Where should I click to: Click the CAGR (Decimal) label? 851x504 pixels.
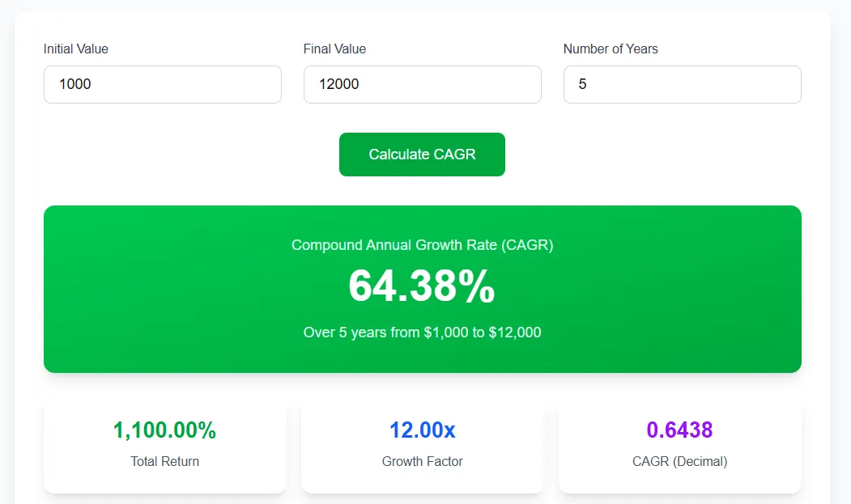pyautogui.click(x=679, y=461)
